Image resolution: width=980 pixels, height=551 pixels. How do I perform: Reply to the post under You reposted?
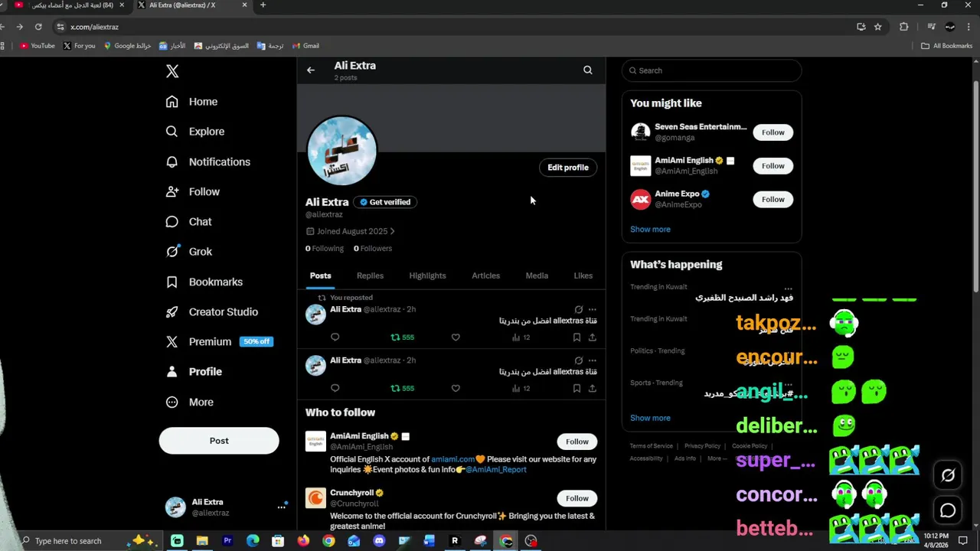coord(335,337)
